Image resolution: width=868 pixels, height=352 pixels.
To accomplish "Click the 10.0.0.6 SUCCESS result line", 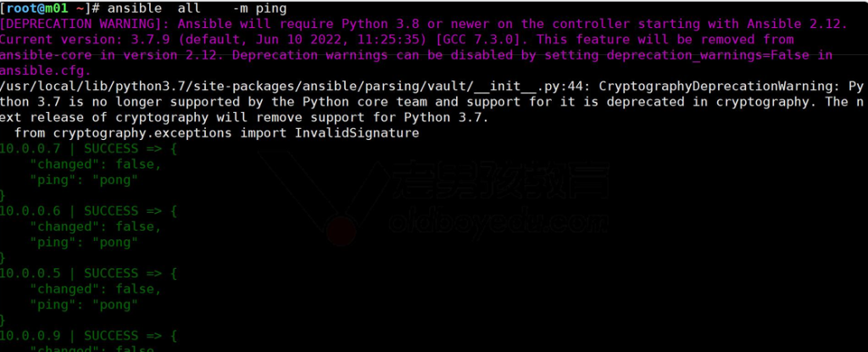I will coord(87,211).
